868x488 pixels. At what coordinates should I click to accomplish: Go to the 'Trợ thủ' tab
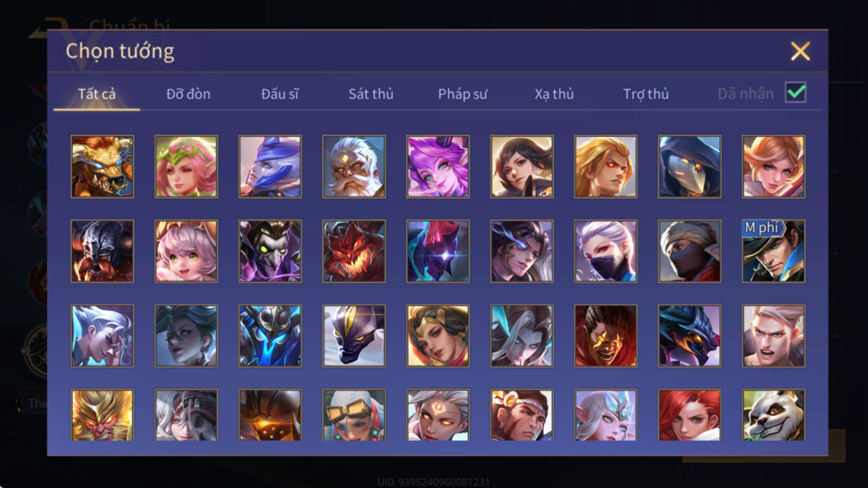645,94
